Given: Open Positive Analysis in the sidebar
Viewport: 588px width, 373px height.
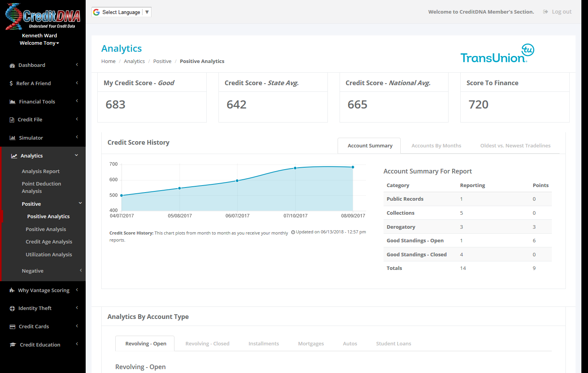Looking at the screenshot, I should [46, 229].
